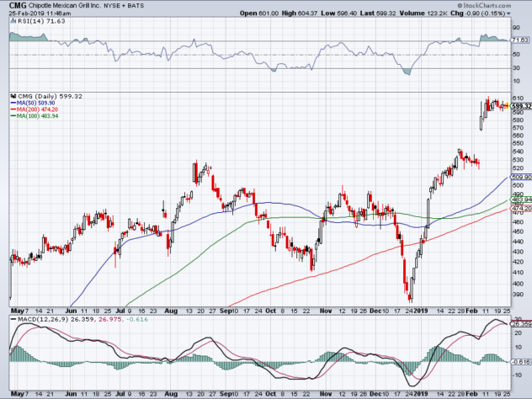532x399 pixels.
Task: Click the 'High 604.37' quote value
Action: tap(300, 13)
